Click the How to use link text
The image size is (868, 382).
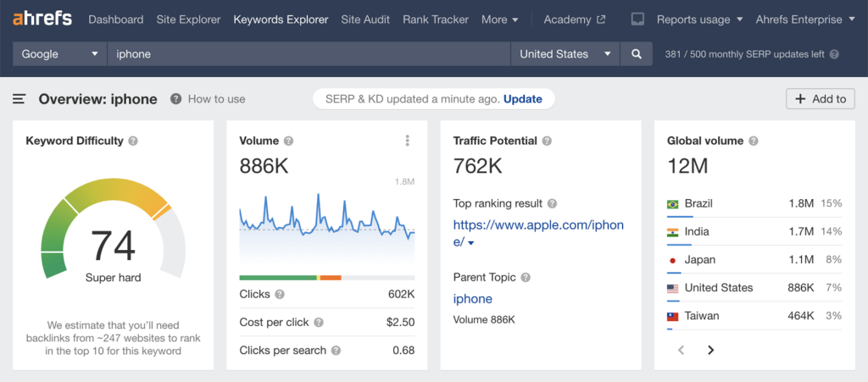click(216, 99)
